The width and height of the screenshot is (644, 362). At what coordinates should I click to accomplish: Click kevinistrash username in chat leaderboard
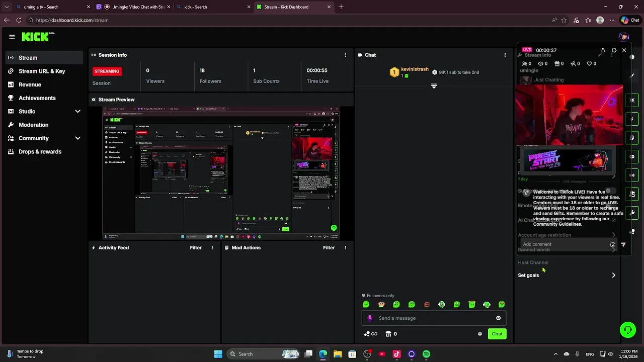[415, 69]
